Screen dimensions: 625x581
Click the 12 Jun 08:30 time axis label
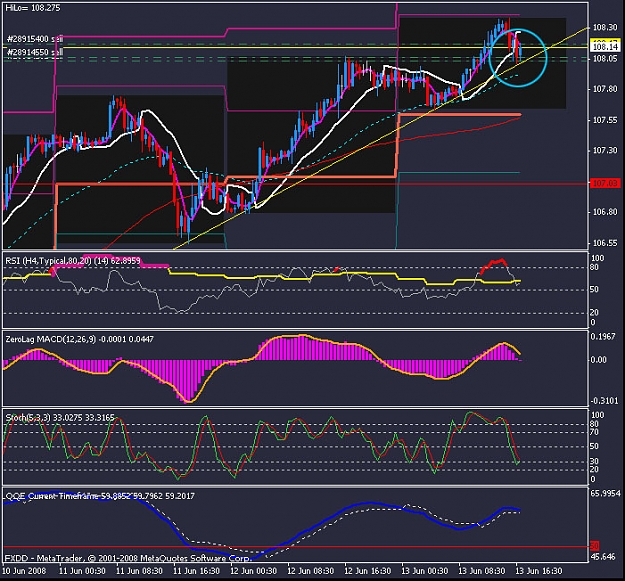pyautogui.click(x=311, y=571)
